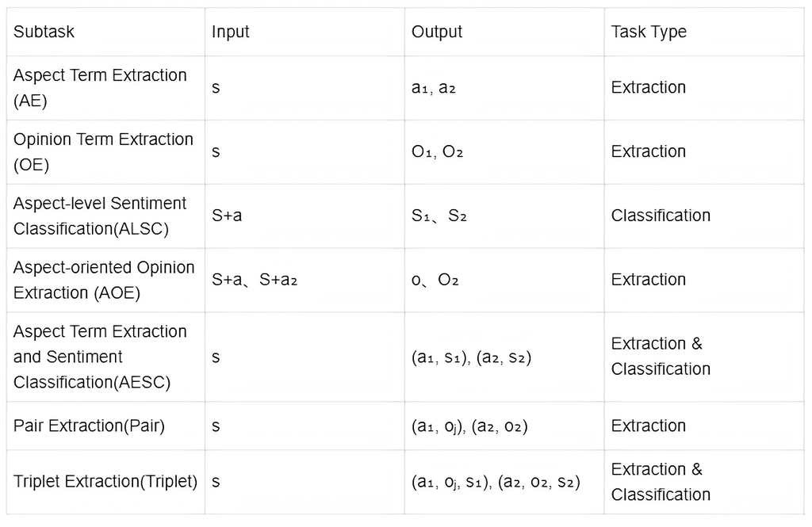
Task: Click the input cell containing S+a₂
Action: pyautogui.click(x=304, y=280)
